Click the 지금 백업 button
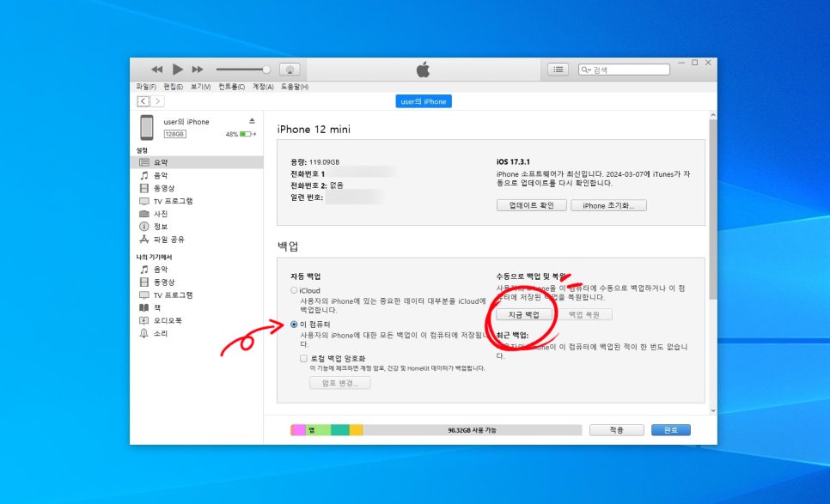Screen dimensions: 830x504 click(x=524, y=314)
